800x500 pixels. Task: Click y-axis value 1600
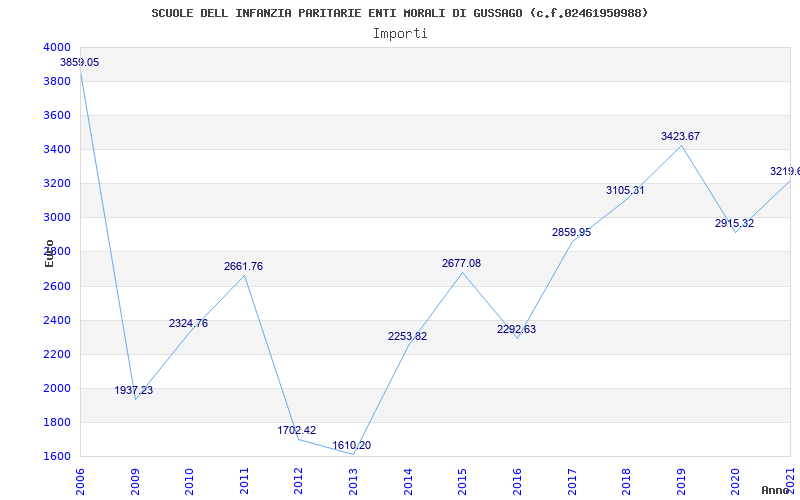click(59, 456)
